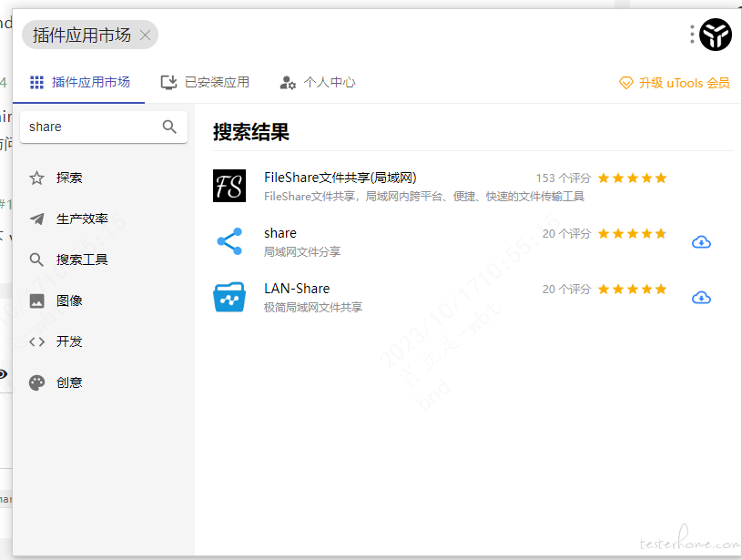Click the LAN-Share five-star rating

632,289
